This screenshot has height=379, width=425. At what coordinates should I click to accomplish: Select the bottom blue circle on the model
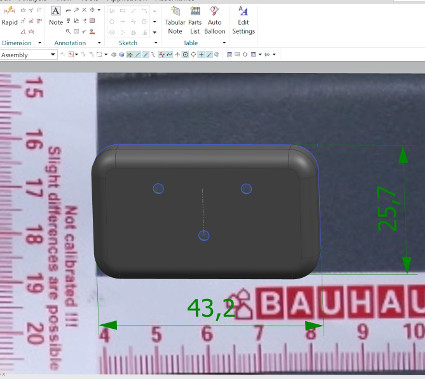click(x=204, y=236)
